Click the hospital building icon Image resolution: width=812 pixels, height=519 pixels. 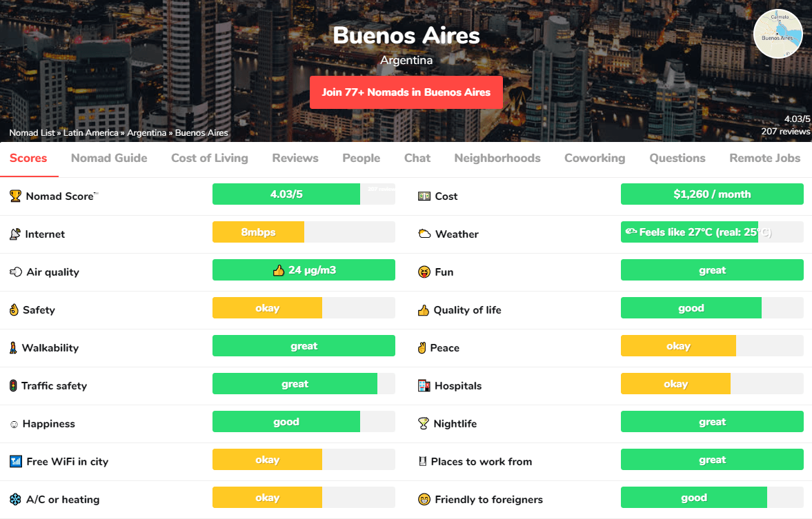[424, 386]
